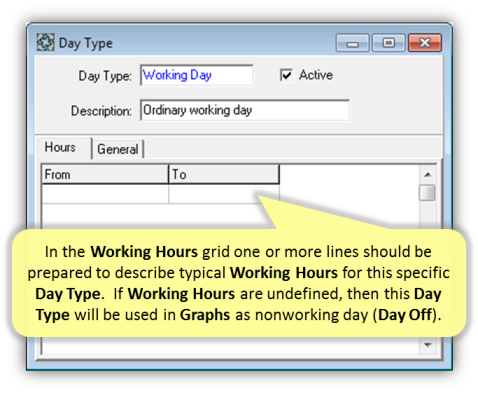Click the Day Type window icon
478x393 pixels.
coord(45,43)
